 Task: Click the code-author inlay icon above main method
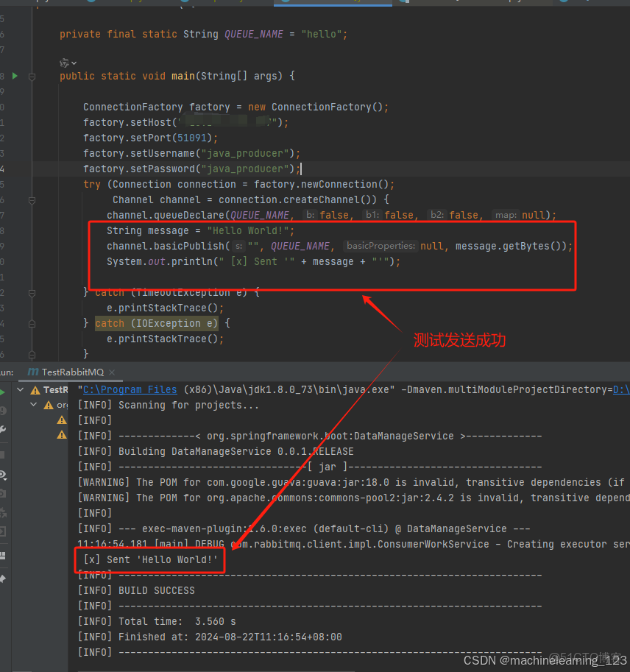tap(64, 63)
